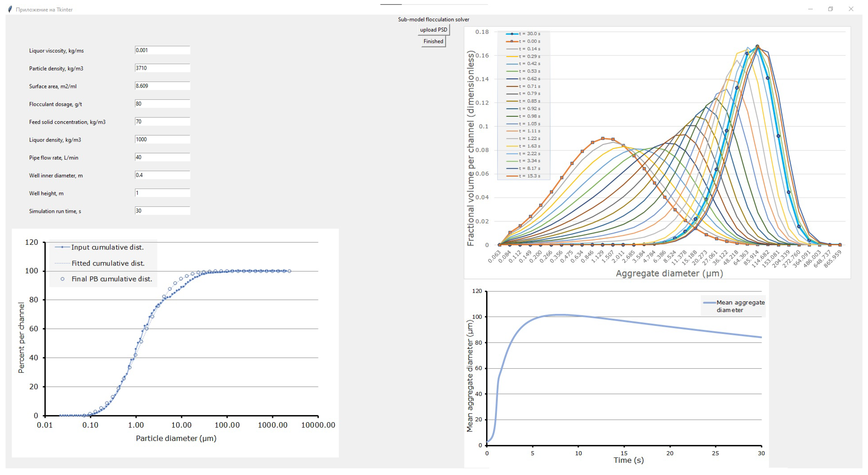Click the Well inner diameter entry
The image size is (868, 475).
162,175
